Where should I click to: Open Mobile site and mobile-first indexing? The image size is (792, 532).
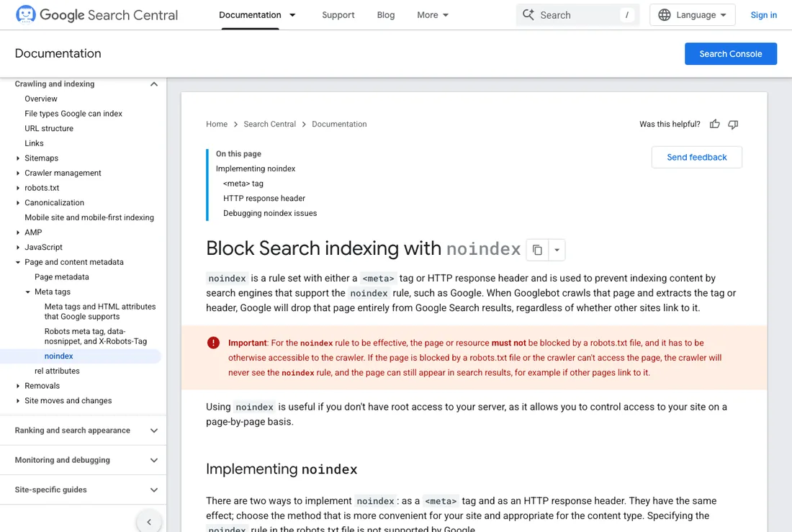click(89, 217)
